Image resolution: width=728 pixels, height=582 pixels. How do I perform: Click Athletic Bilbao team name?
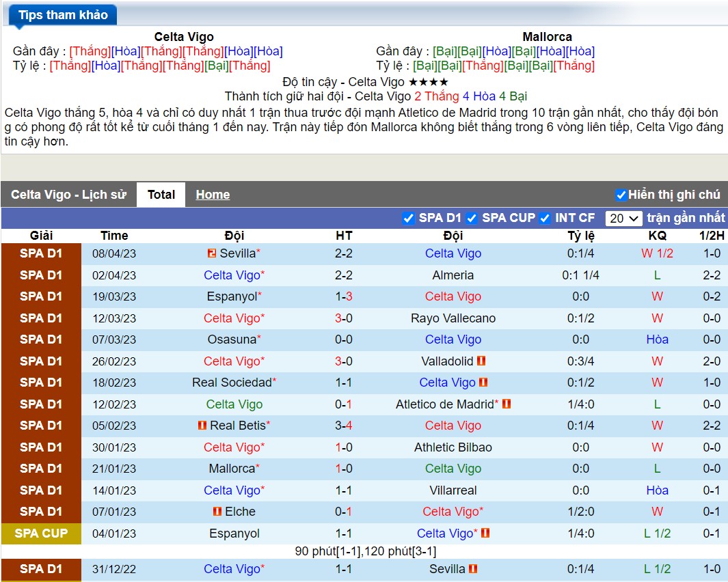453,447
